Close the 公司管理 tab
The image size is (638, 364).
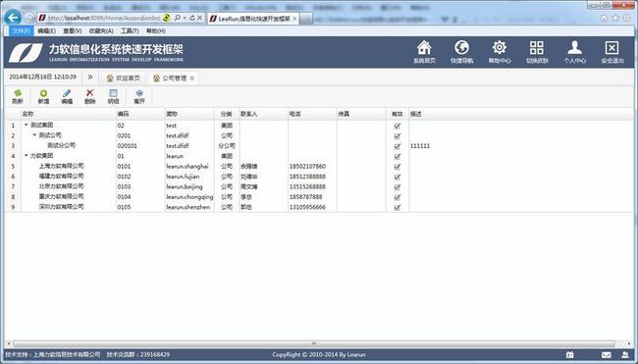192,78
